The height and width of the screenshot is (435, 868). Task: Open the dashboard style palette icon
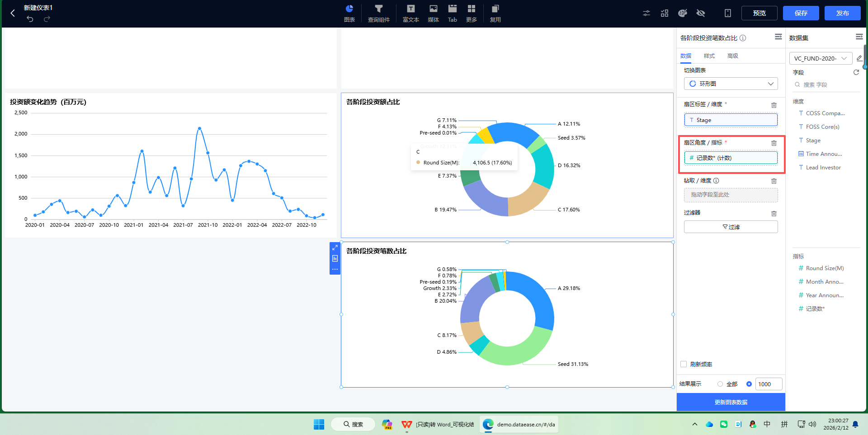tap(683, 13)
